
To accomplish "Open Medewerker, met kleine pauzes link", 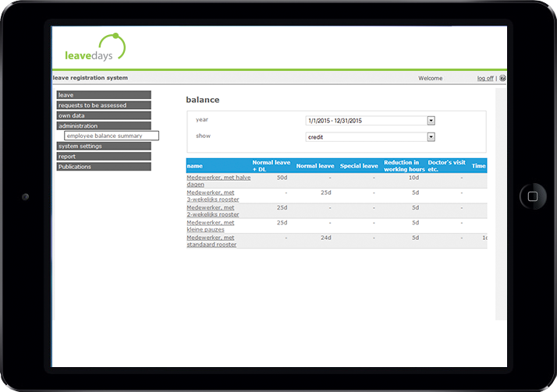I will click(211, 226).
